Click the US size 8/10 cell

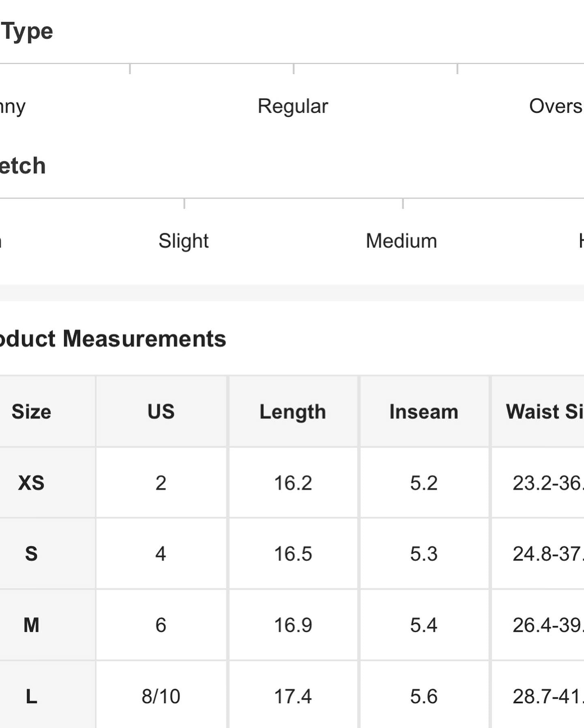click(161, 697)
